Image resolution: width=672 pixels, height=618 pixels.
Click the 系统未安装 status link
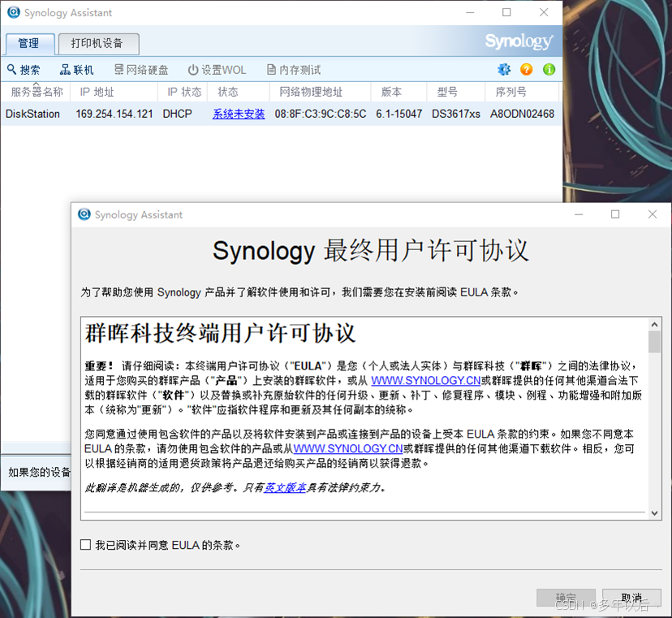[x=239, y=114]
